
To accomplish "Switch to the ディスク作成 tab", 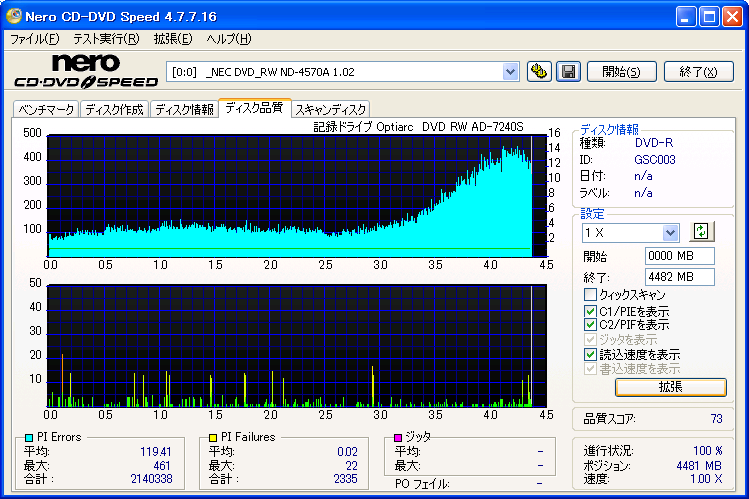I will tap(114, 109).
